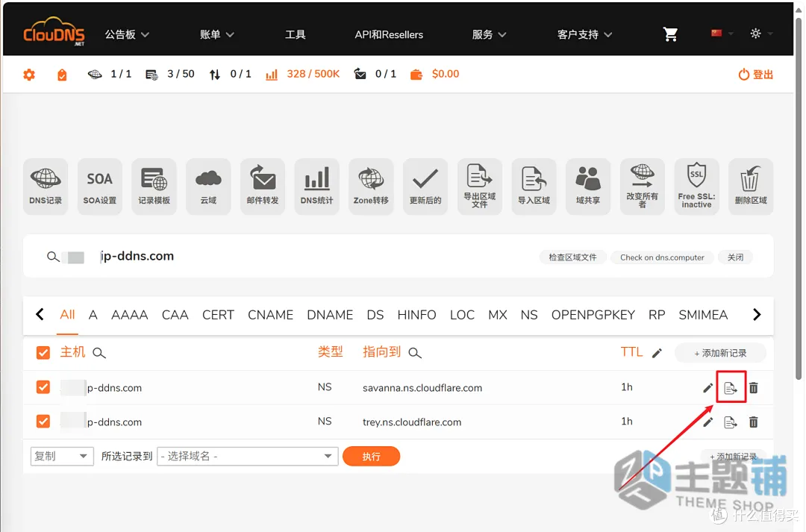806x532 pixels.
Task: Open the language flag dropdown
Action: pos(722,34)
